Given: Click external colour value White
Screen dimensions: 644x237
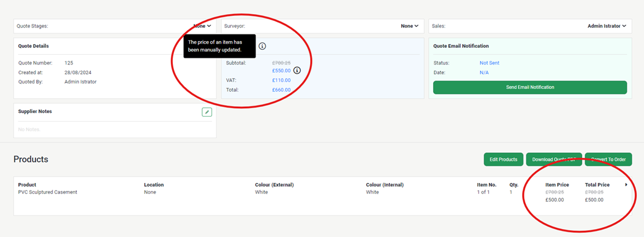Looking at the screenshot, I should click(261, 192).
